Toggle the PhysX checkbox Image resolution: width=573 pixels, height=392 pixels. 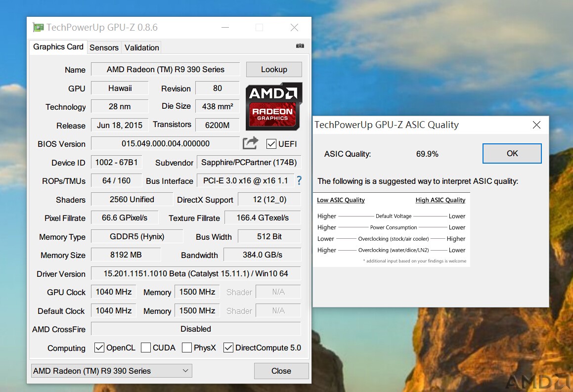click(187, 348)
